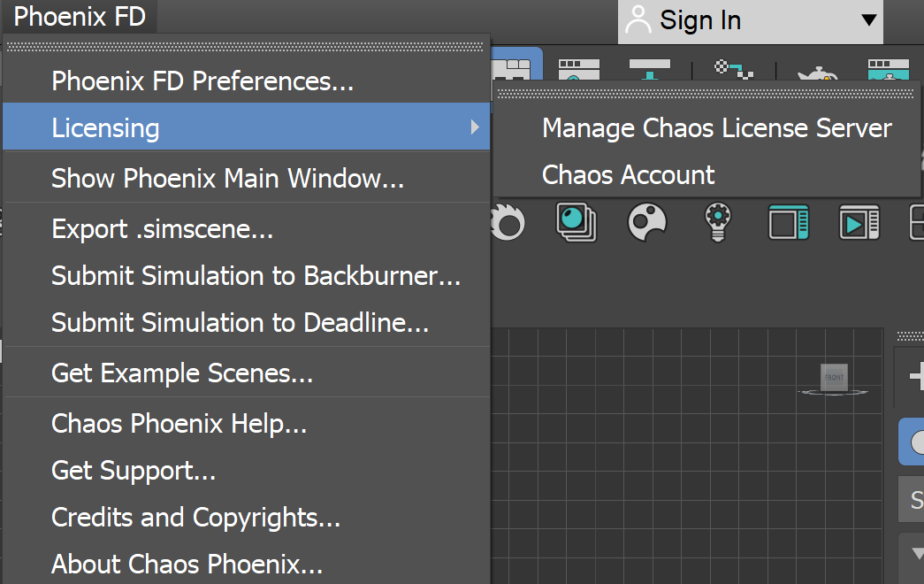Expand the Licensing submenu arrow
The width and height of the screenshot is (924, 584).
click(474, 127)
